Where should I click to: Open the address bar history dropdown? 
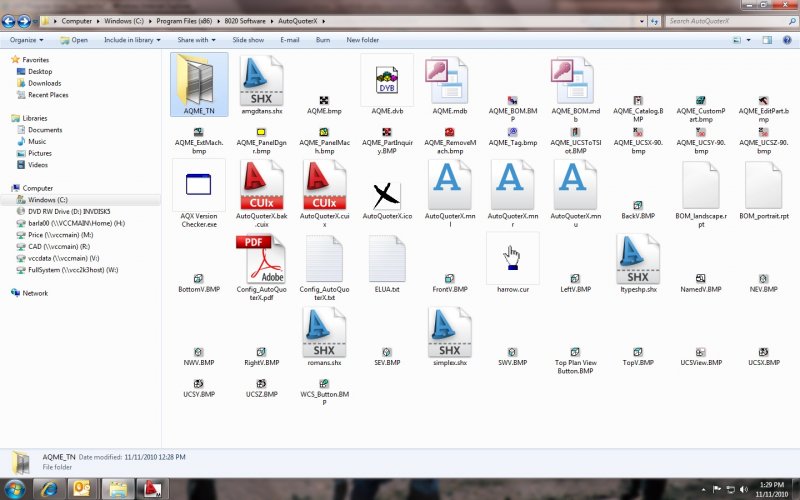tap(641, 21)
